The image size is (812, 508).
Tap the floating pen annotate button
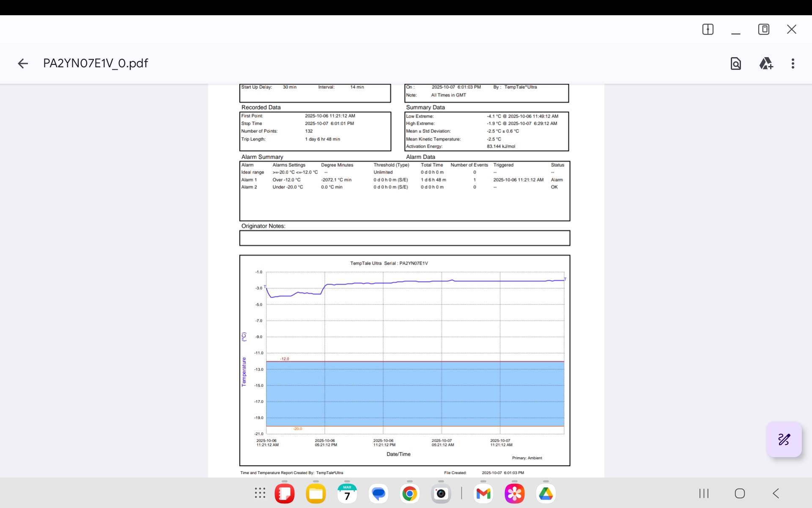(x=784, y=439)
